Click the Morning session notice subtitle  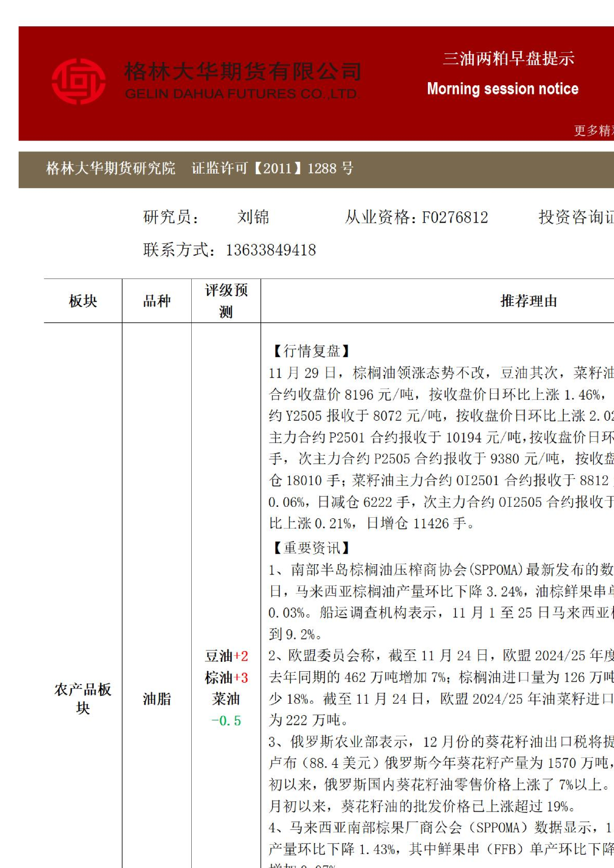pos(502,89)
